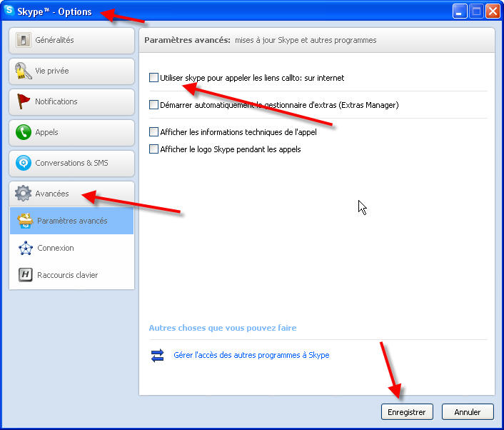Screen dimensions: 504x430
Task: Click the 'Paramètres avancés:' header text
Action: coord(187,40)
